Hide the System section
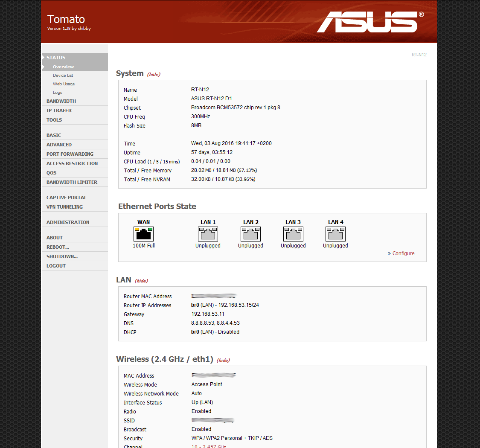 tap(154, 74)
